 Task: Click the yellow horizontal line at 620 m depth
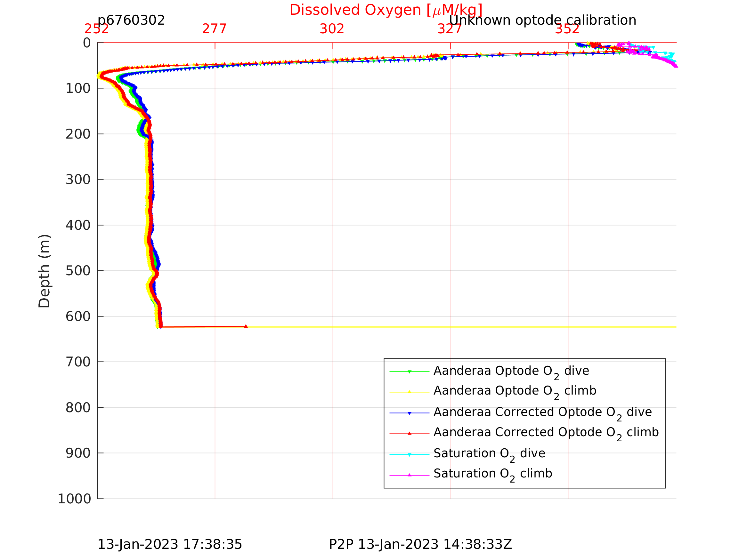point(462,327)
